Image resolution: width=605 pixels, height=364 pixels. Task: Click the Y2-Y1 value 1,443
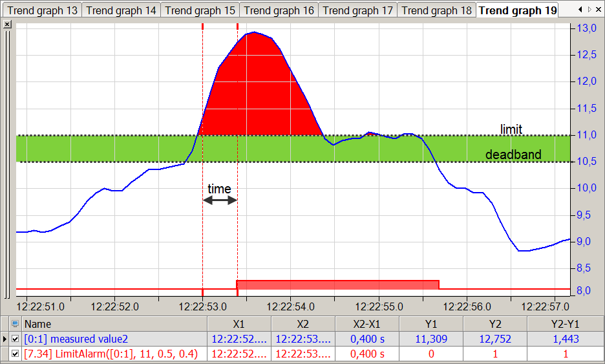(x=566, y=339)
